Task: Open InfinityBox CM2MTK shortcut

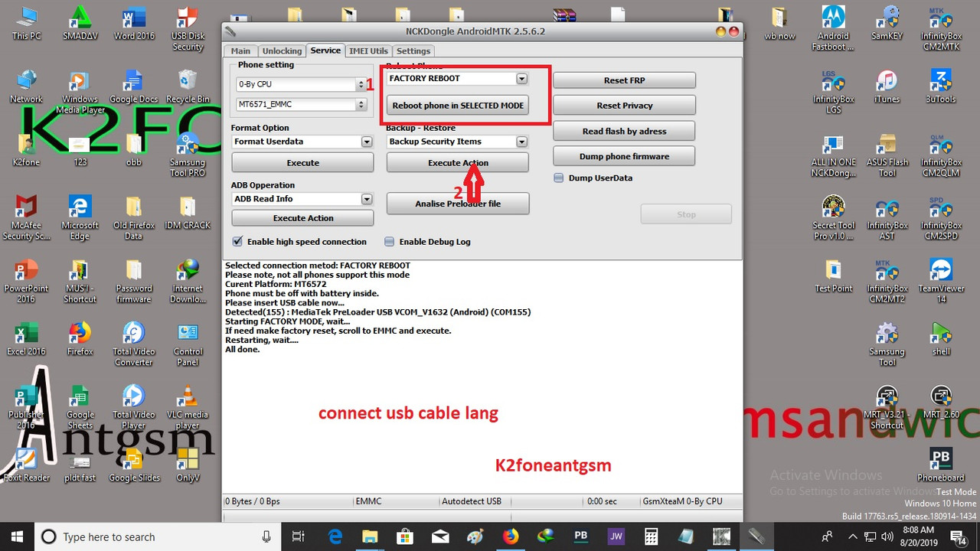Action: tap(941, 29)
